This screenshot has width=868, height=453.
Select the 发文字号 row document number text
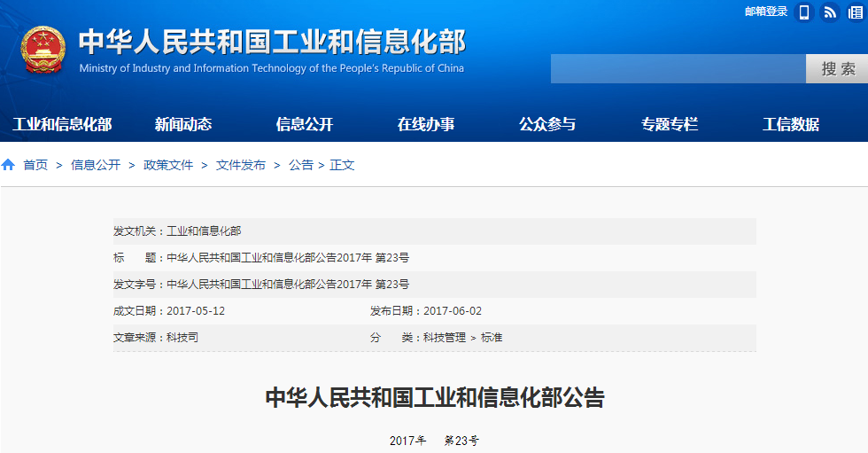point(288,284)
